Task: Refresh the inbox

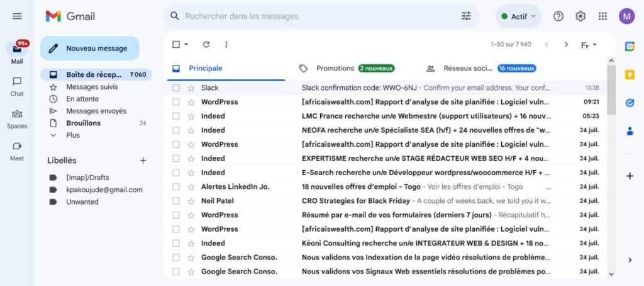Action: click(x=206, y=45)
